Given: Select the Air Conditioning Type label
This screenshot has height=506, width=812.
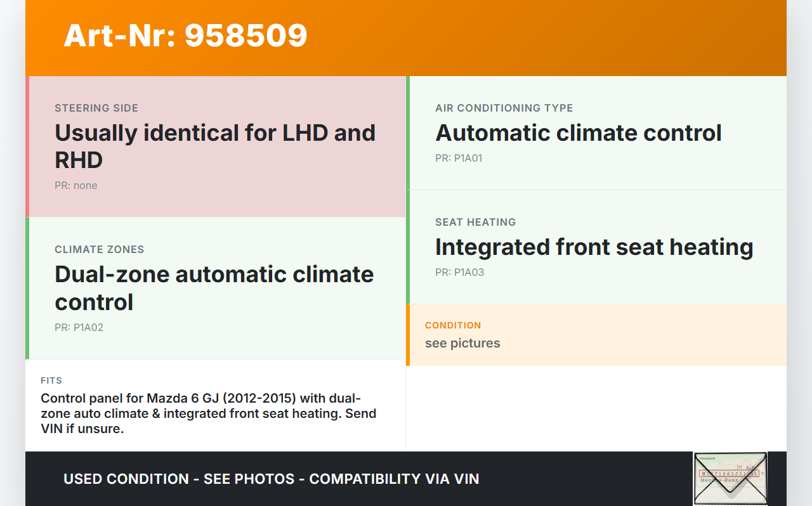Looking at the screenshot, I should pyautogui.click(x=504, y=108).
